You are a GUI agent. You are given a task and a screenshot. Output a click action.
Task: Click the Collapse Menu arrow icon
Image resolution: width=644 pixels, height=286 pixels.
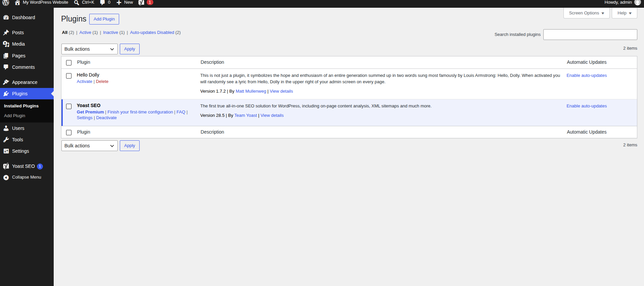tap(6, 177)
